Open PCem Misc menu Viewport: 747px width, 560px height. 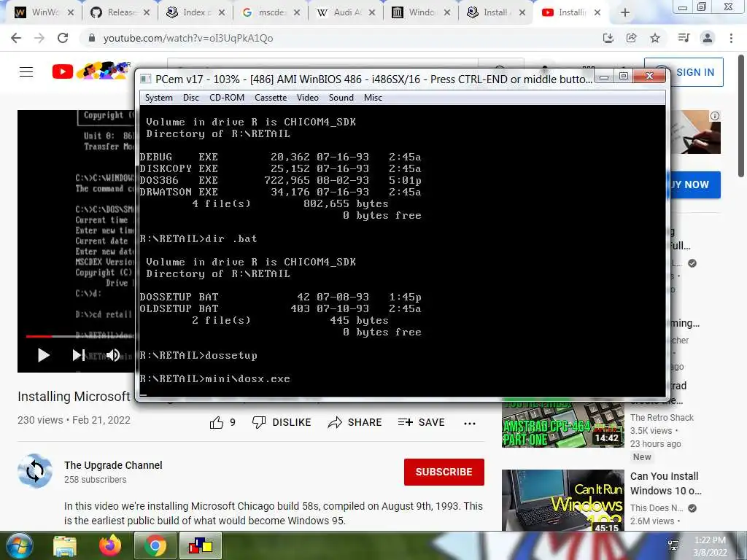click(x=373, y=98)
